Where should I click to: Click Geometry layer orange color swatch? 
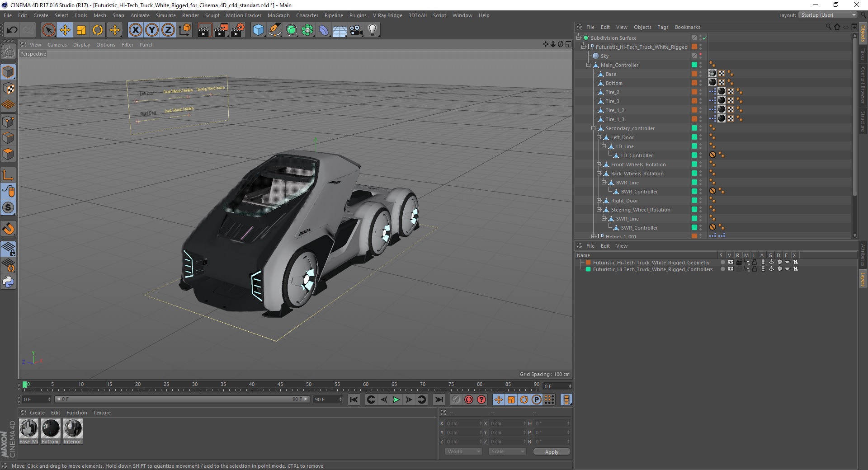point(588,262)
